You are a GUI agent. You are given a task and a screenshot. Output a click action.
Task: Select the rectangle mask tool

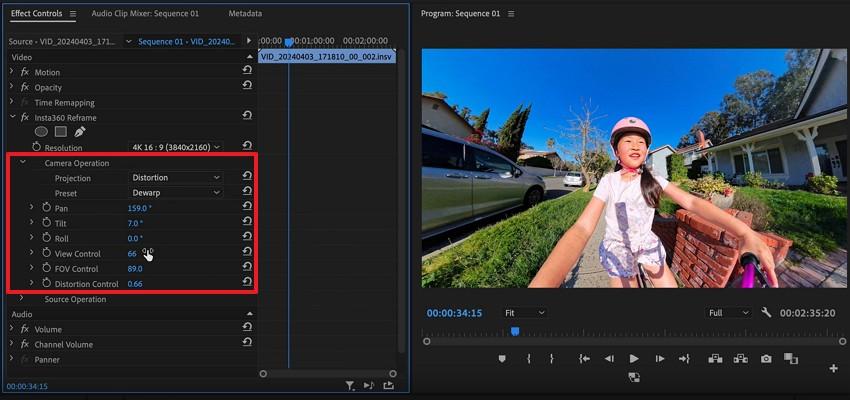click(61, 132)
